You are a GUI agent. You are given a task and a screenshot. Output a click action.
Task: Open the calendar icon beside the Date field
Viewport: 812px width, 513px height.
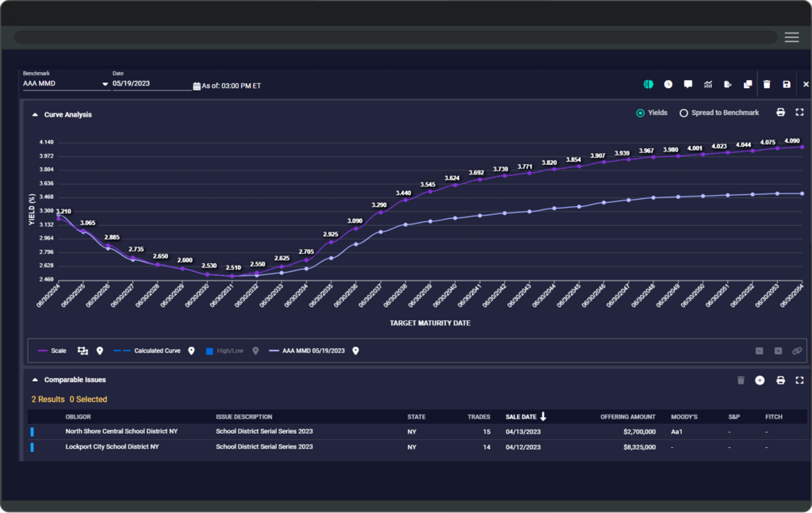(x=197, y=85)
